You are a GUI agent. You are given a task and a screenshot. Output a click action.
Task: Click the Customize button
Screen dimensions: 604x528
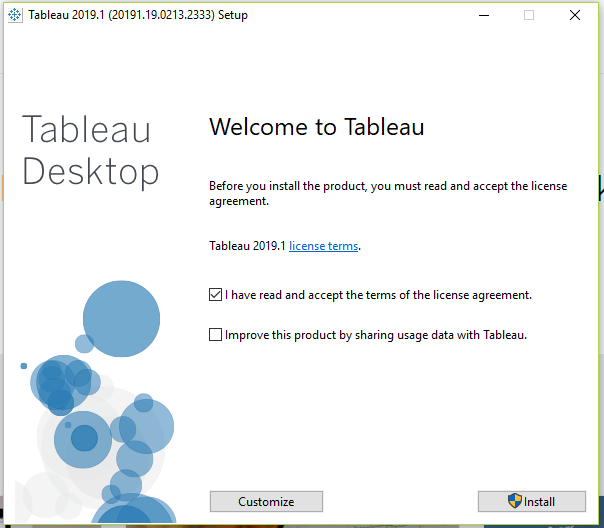pos(266,501)
